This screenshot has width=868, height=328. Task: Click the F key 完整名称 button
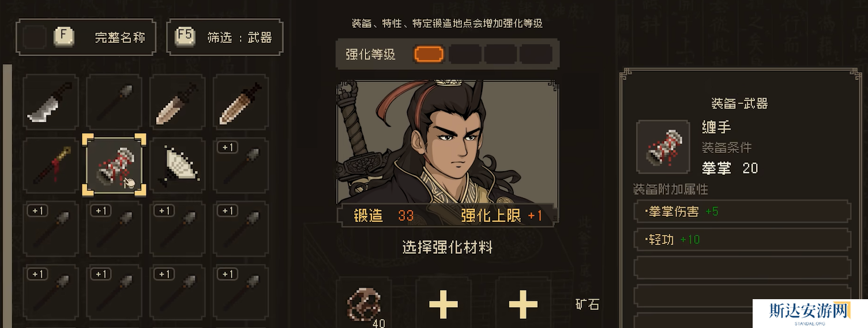click(x=64, y=37)
